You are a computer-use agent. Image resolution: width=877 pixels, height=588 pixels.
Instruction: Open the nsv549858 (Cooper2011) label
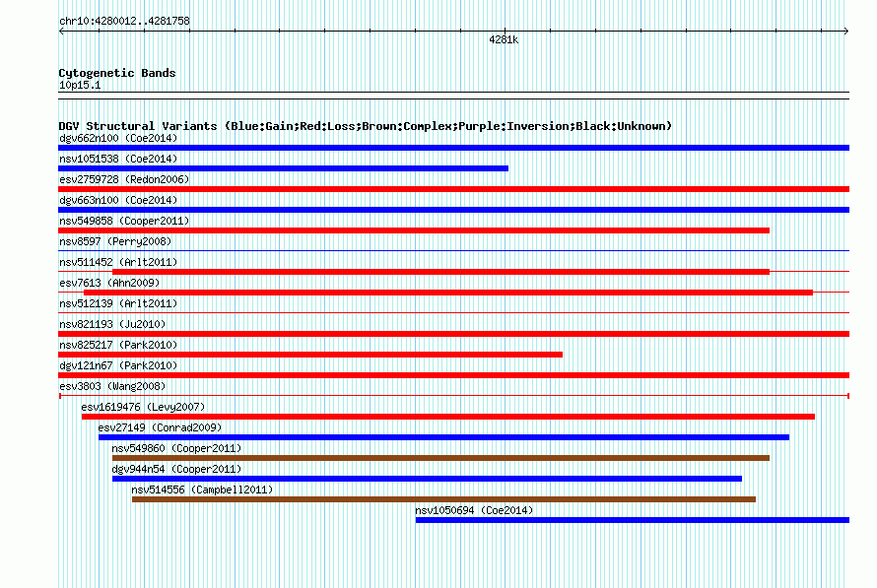click(124, 221)
